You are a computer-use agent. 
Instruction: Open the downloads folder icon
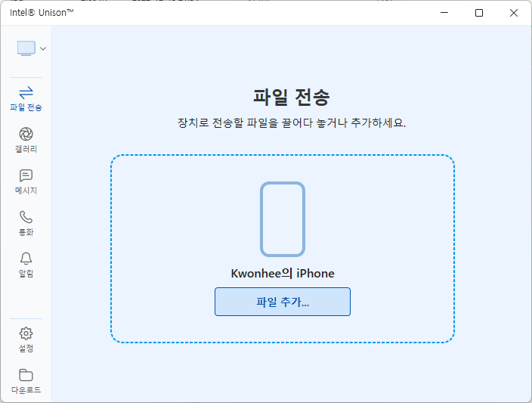(x=26, y=375)
